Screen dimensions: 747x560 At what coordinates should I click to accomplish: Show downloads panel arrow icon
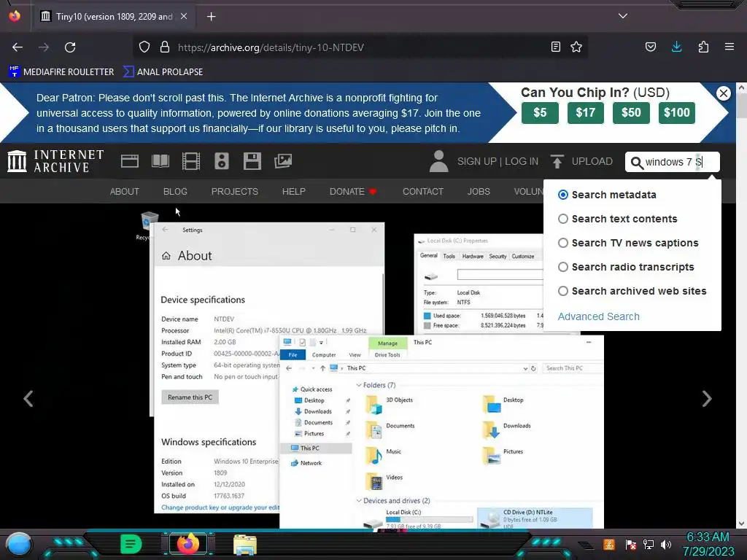coord(676,47)
